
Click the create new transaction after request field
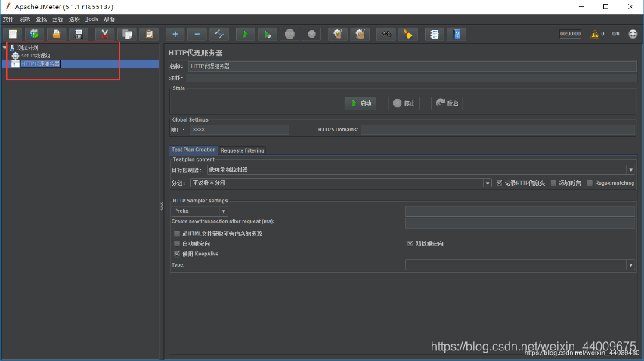(x=520, y=223)
